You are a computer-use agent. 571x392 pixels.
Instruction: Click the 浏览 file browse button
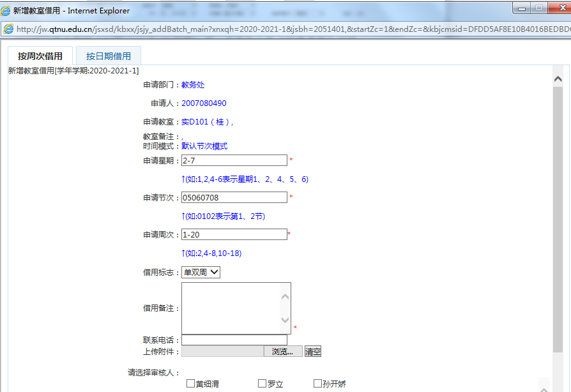(282, 351)
